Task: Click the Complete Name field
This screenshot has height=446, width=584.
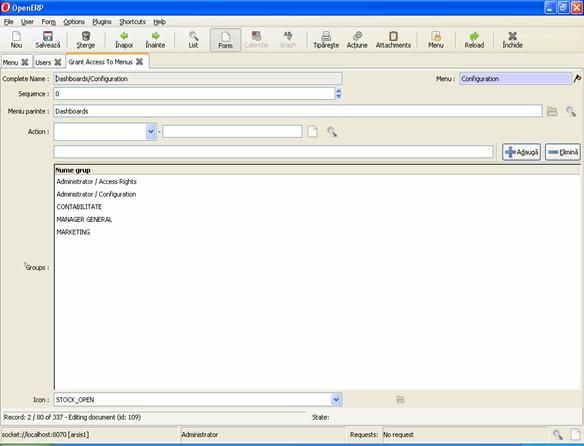Action: [198, 79]
